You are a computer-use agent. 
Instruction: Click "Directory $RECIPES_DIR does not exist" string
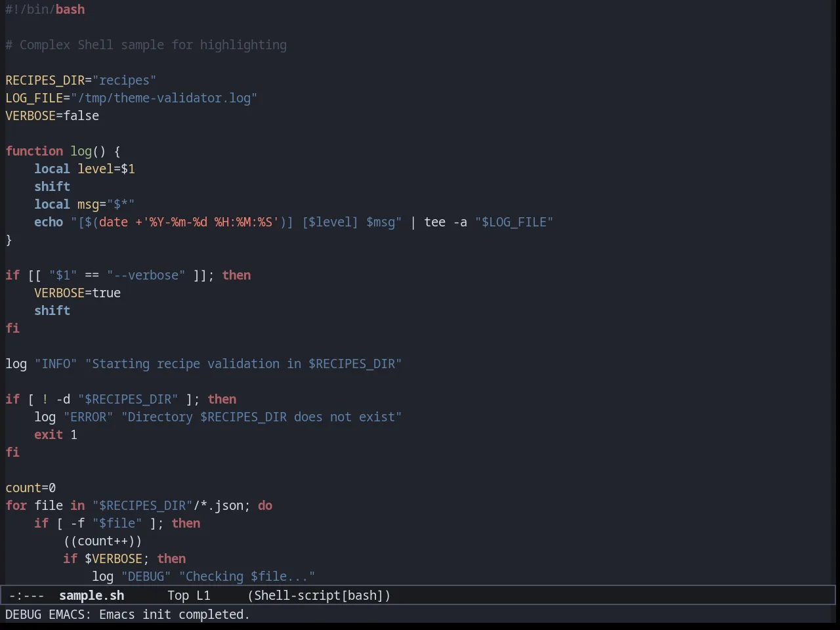coord(261,417)
